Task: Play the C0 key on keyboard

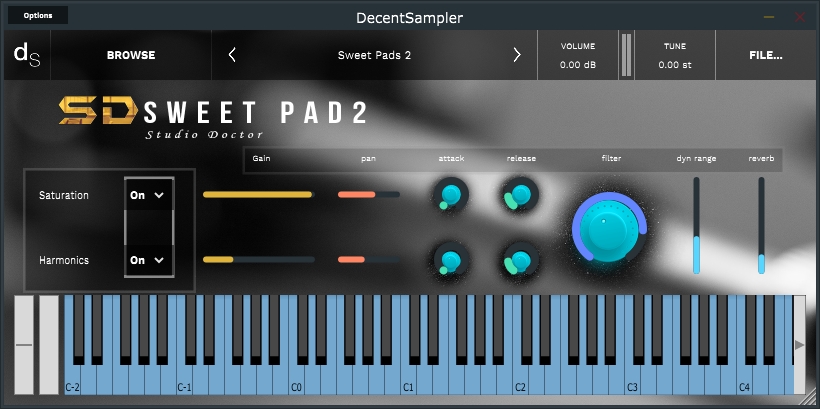Action: point(297,380)
